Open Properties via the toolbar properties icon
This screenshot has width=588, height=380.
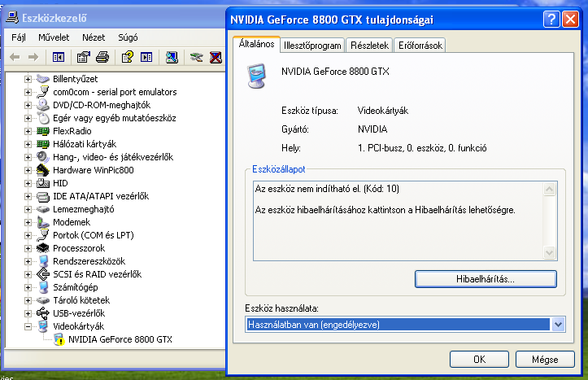click(x=84, y=58)
